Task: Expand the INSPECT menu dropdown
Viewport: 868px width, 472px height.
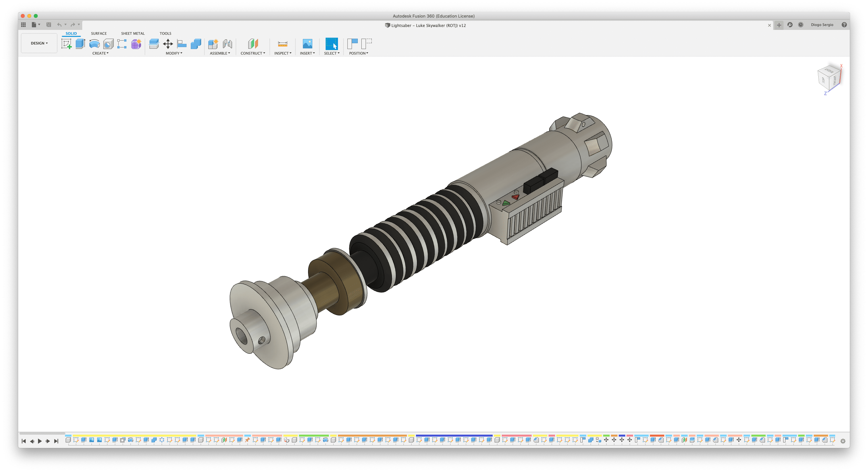Action: [x=283, y=53]
